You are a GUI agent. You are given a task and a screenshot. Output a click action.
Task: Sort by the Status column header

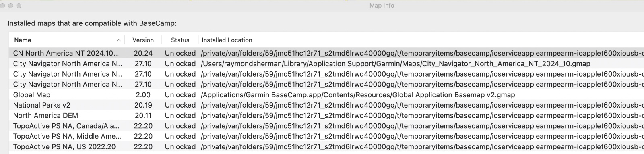coord(180,40)
